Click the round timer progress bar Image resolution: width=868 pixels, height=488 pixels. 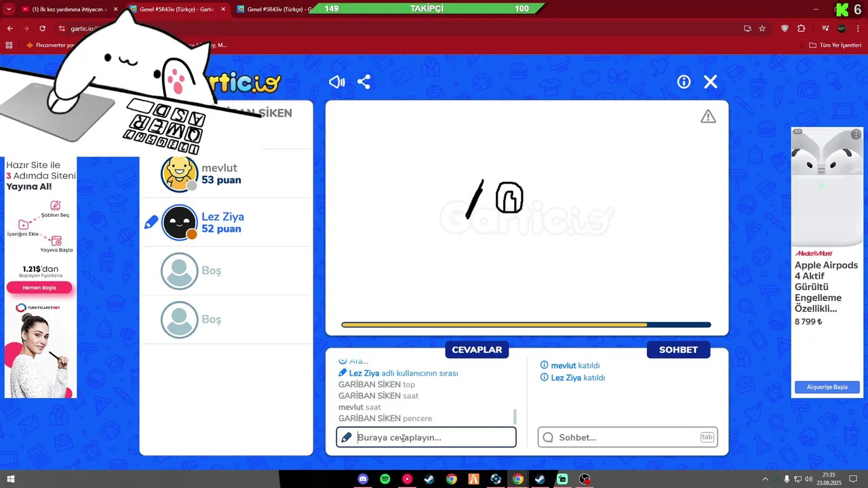(526, 325)
